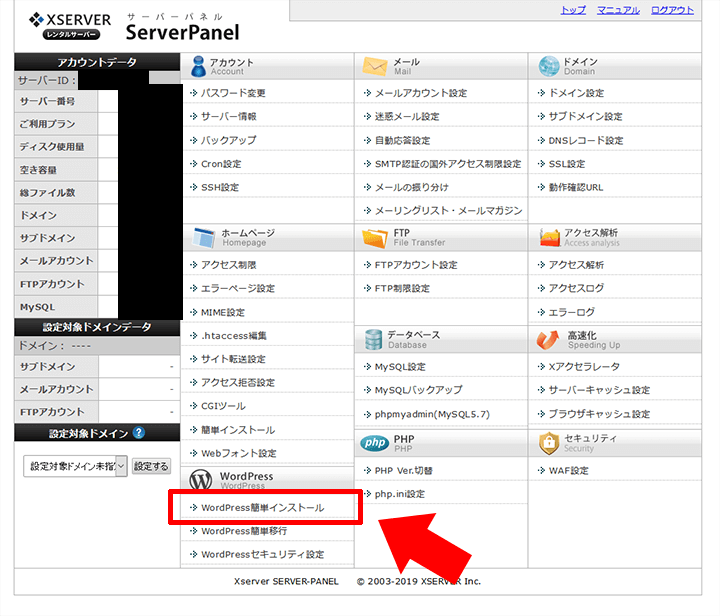
Task: Click the PHP logo icon
Action: pyautogui.click(x=375, y=443)
